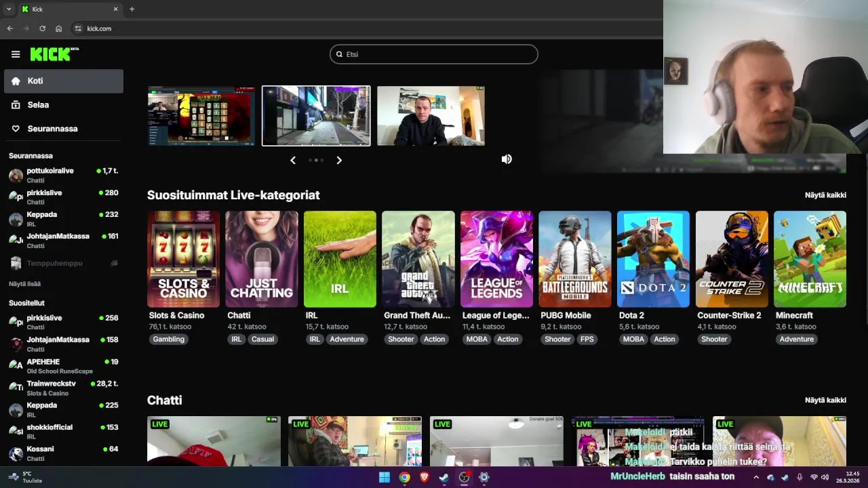Open offline channel Temppuhemppu
868x488 pixels.
pos(64,263)
